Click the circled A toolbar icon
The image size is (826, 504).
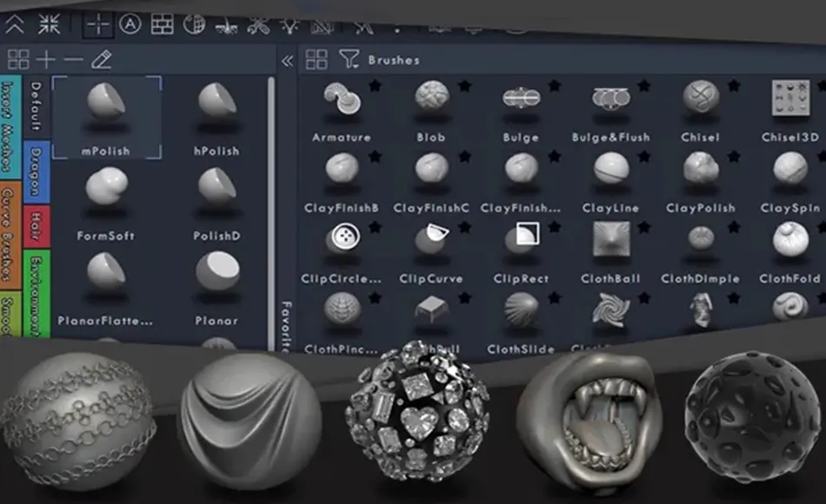click(x=130, y=24)
